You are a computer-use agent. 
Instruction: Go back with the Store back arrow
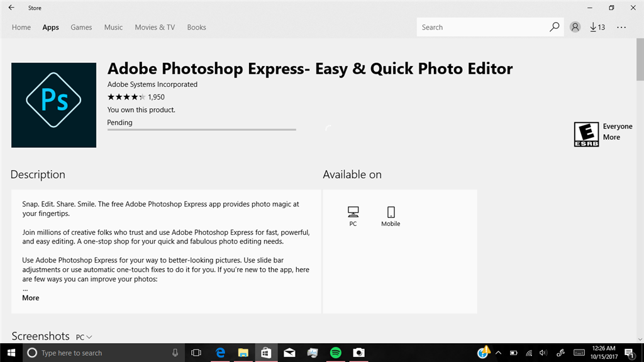(x=11, y=8)
